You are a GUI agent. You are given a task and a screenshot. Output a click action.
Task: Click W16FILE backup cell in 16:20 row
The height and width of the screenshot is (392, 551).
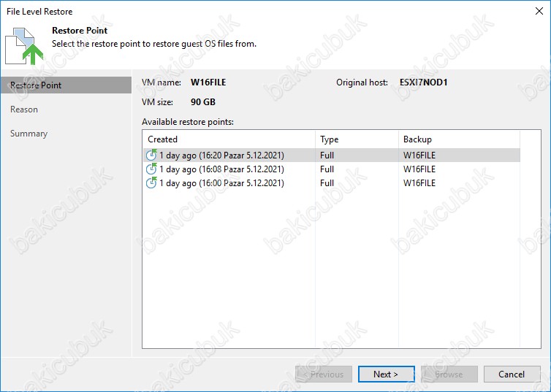pyautogui.click(x=419, y=155)
